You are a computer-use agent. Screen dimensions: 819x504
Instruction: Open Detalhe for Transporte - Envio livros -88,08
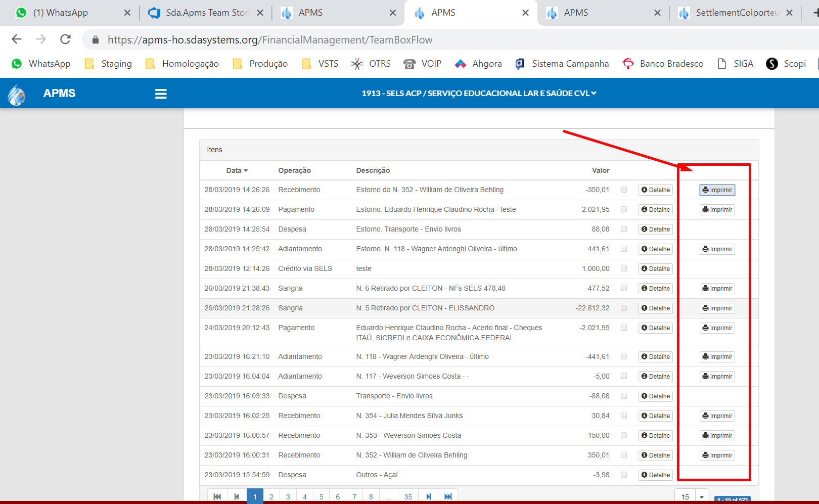tap(656, 396)
